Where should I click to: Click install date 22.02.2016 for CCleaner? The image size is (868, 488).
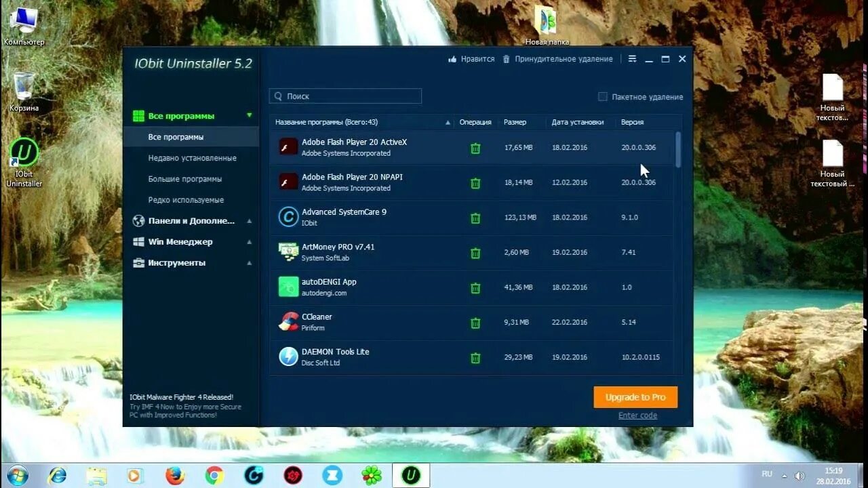[x=570, y=323]
